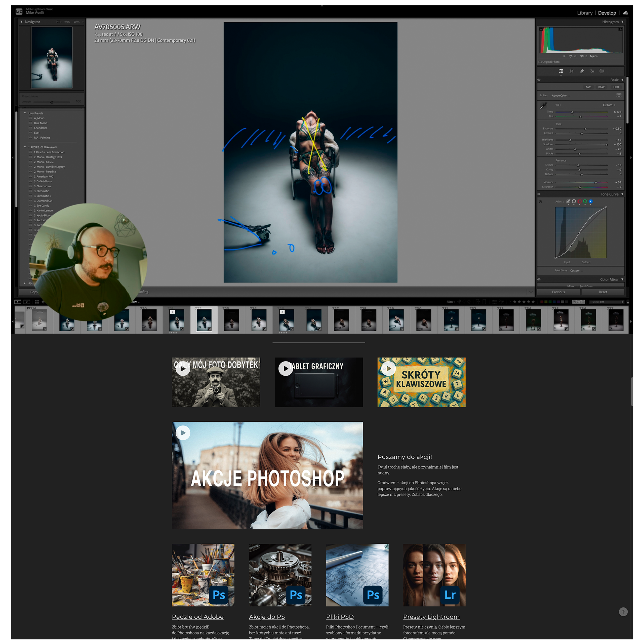Switch to the Library module
This screenshot has width=644, height=644.
tap(585, 13)
